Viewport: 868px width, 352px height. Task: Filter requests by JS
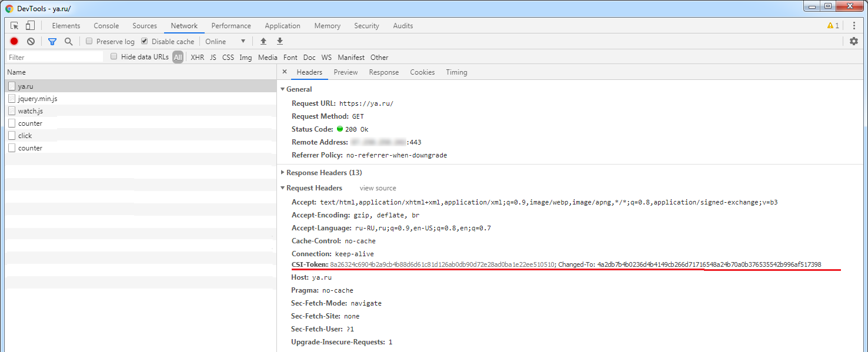click(x=213, y=58)
